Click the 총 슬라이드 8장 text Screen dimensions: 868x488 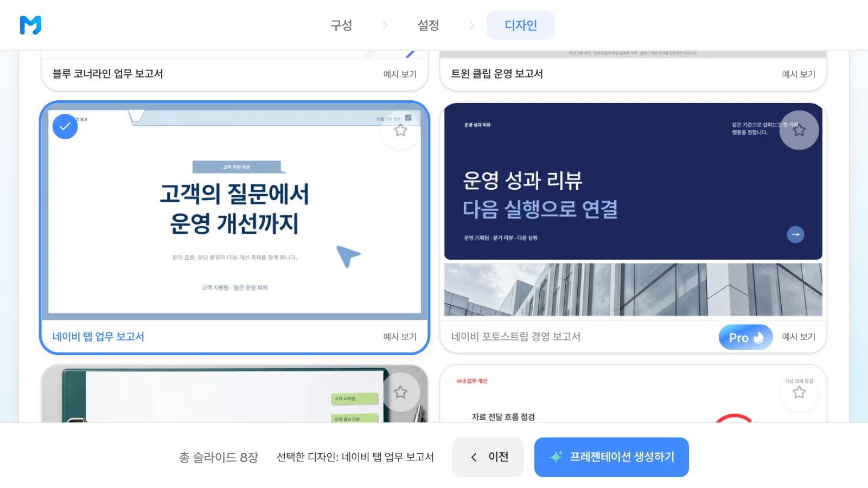click(x=219, y=458)
